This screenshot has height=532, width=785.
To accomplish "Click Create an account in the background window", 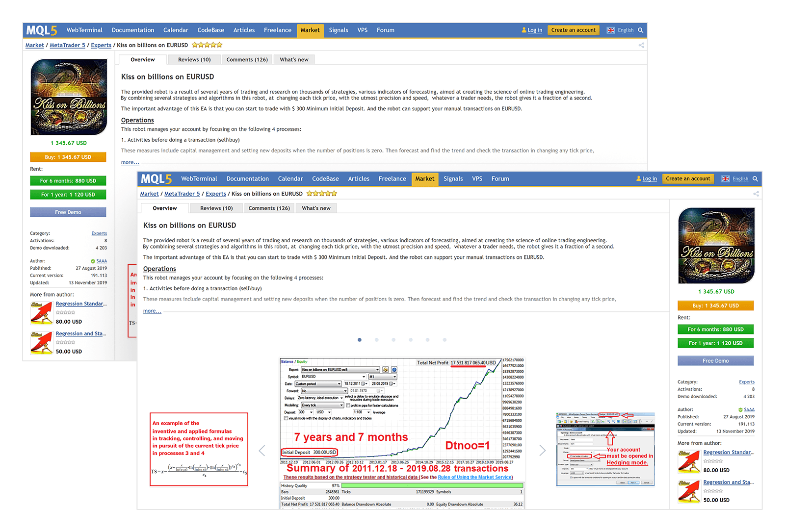I will [x=573, y=30].
